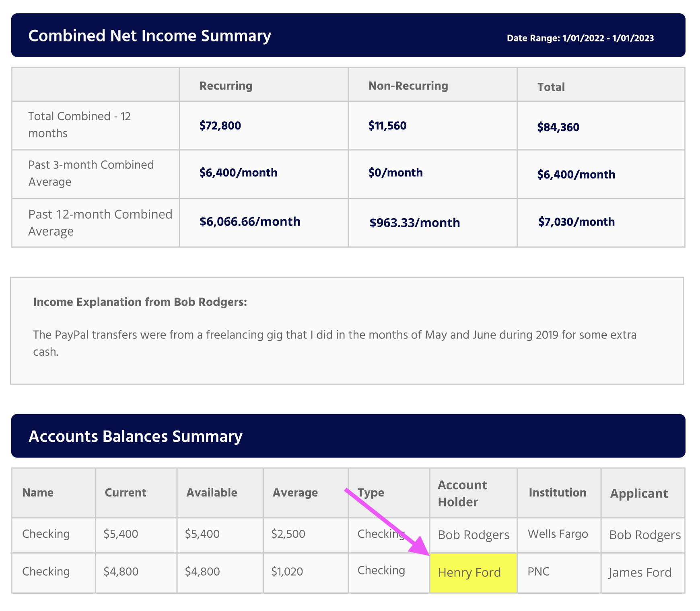Select the Past 3-month Combined Average label
The height and width of the screenshot is (611, 700).
tap(91, 173)
